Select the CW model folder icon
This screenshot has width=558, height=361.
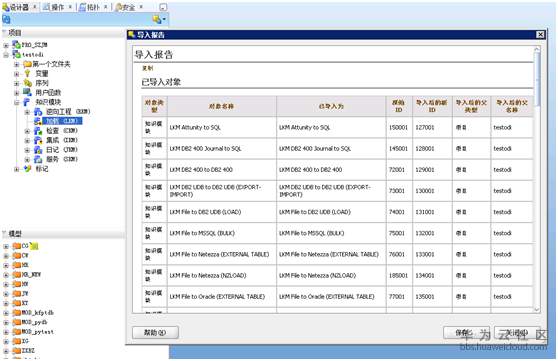(x=16, y=256)
